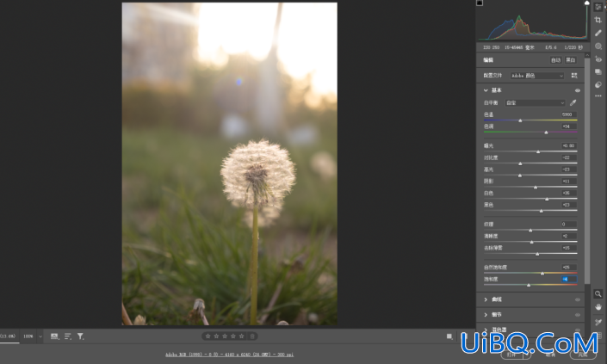Click the dandelion photo preview
Viewport: 607px width, 364px height.
(x=230, y=163)
